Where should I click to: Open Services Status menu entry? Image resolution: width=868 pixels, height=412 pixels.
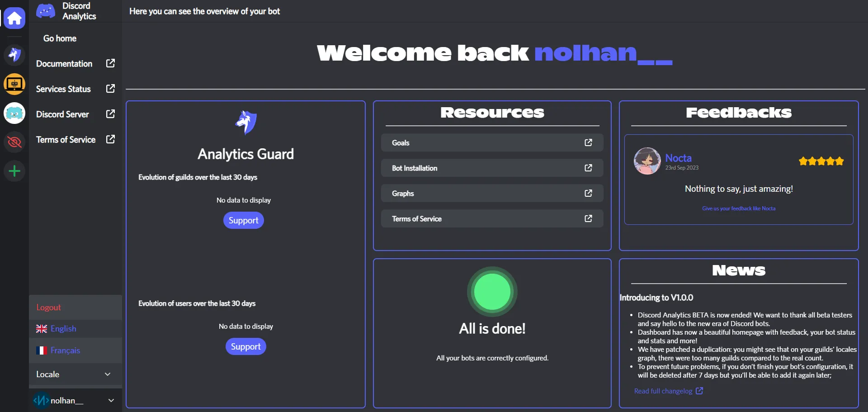click(x=63, y=89)
